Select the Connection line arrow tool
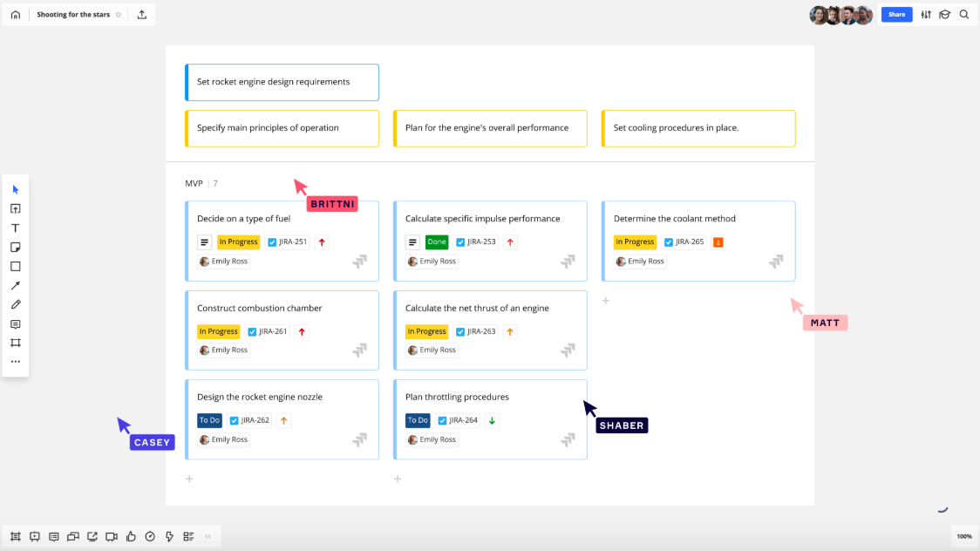Screen dimensions: 980x551 tap(15, 286)
